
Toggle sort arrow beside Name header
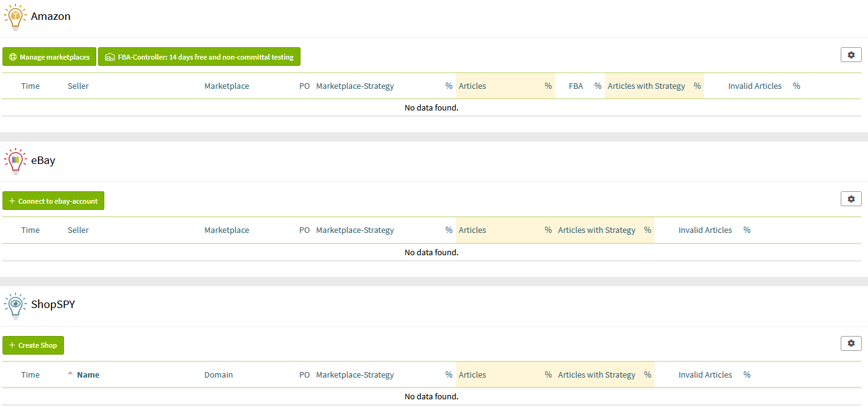point(70,373)
